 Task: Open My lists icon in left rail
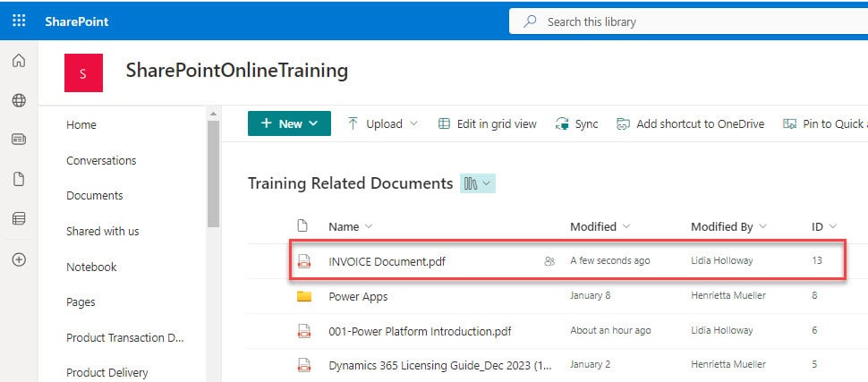pyautogui.click(x=19, y=218)
